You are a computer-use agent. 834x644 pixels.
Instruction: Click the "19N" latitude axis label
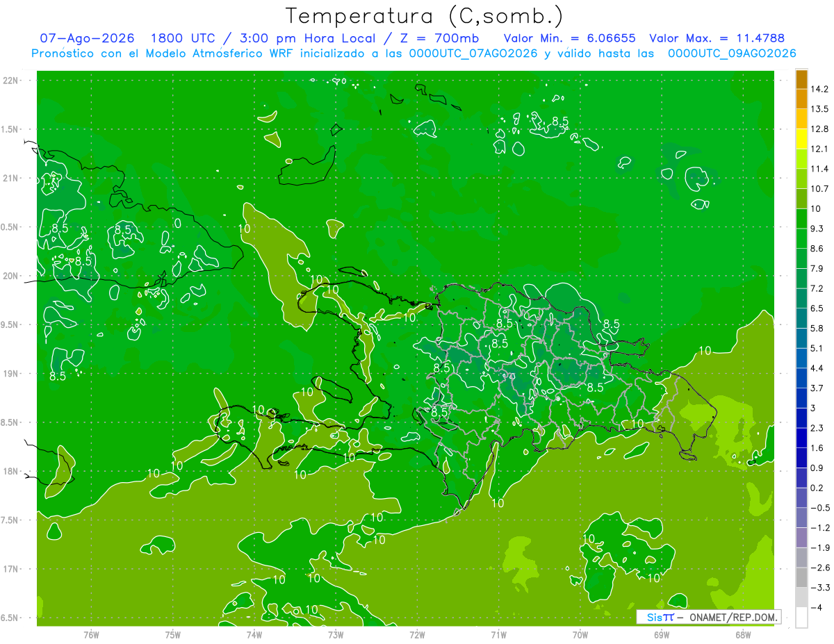(x=11, y=374)
